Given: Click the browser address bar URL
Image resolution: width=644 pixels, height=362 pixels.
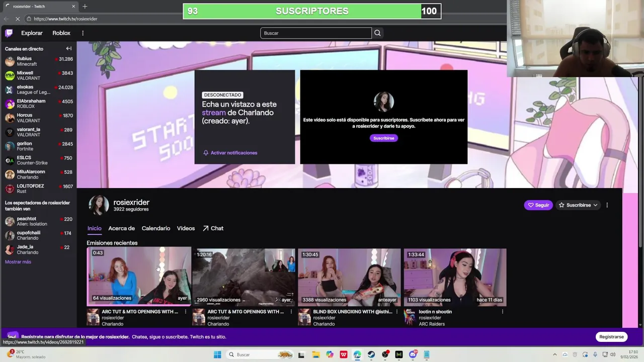Looking at the screenshot, I should pyautogui.click(x=65, y=19).
